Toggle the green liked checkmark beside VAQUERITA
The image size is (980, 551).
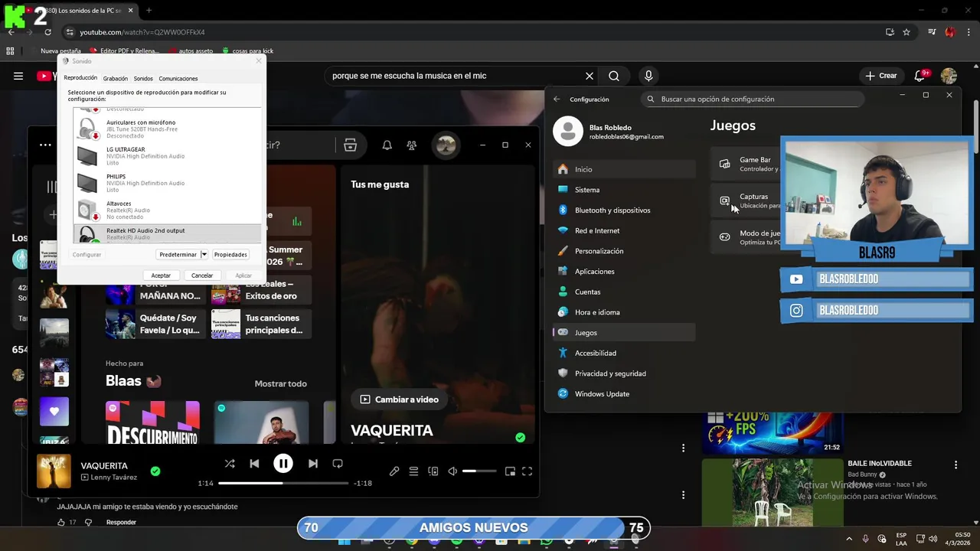point(155,471)
